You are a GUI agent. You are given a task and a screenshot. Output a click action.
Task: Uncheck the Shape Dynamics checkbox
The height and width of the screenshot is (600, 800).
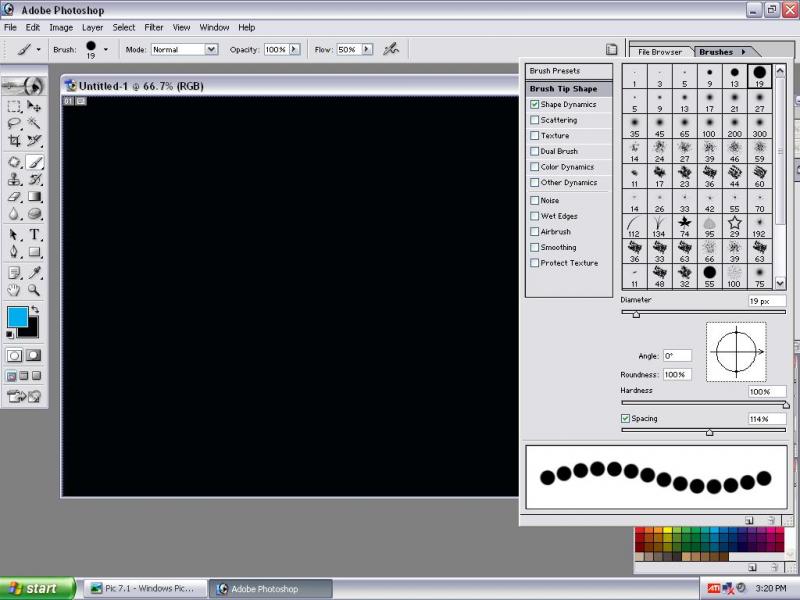coord(535,104)
